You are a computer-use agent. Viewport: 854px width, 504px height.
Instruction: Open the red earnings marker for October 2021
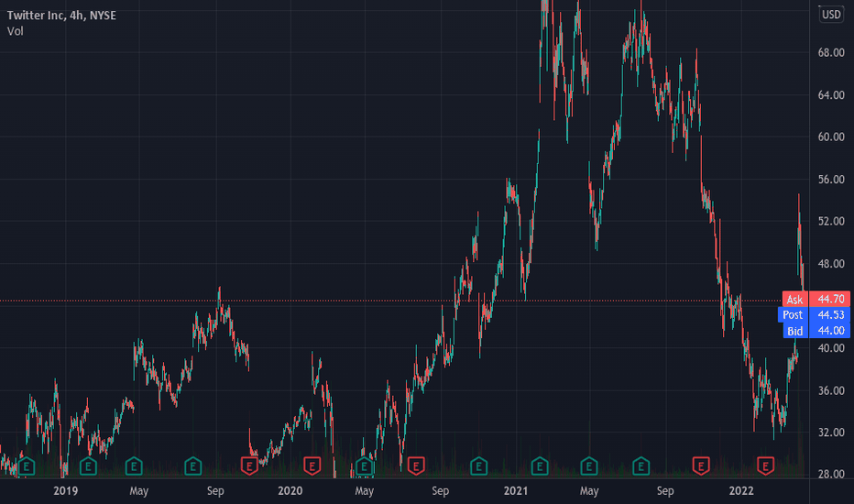pos(701,466)
